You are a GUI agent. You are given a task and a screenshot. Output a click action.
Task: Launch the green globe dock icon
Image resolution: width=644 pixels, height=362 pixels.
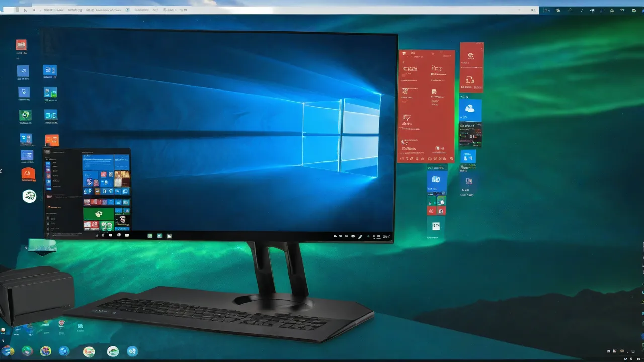point(27,351)
